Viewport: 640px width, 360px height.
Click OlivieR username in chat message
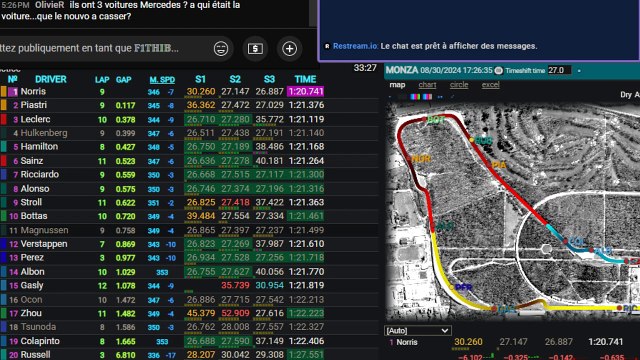coord(50,5)
